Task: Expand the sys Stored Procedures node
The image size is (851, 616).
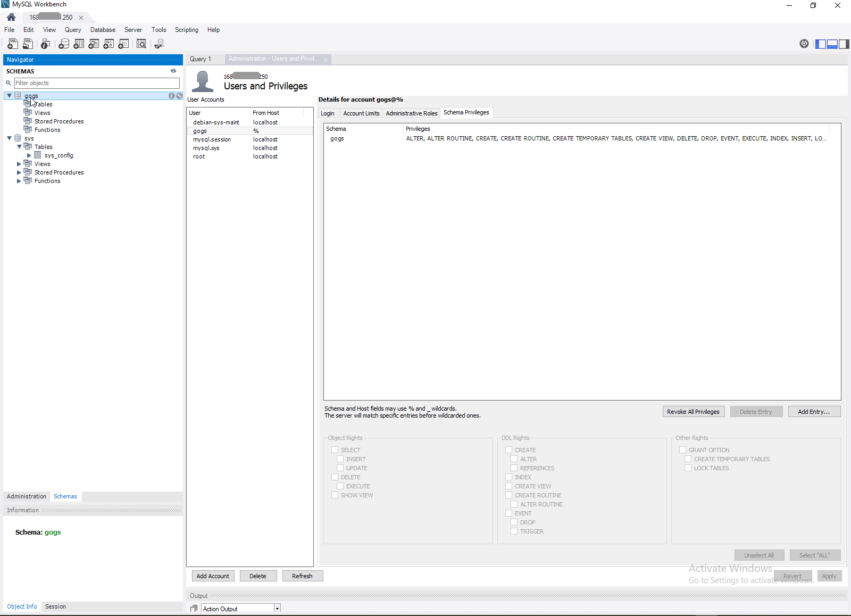Action: pyautogui.click(x=19, y=172)
